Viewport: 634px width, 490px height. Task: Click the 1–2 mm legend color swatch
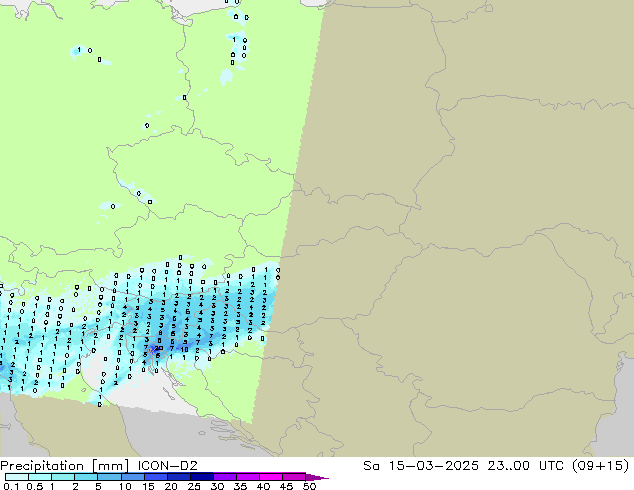click(x=63, y=477)
